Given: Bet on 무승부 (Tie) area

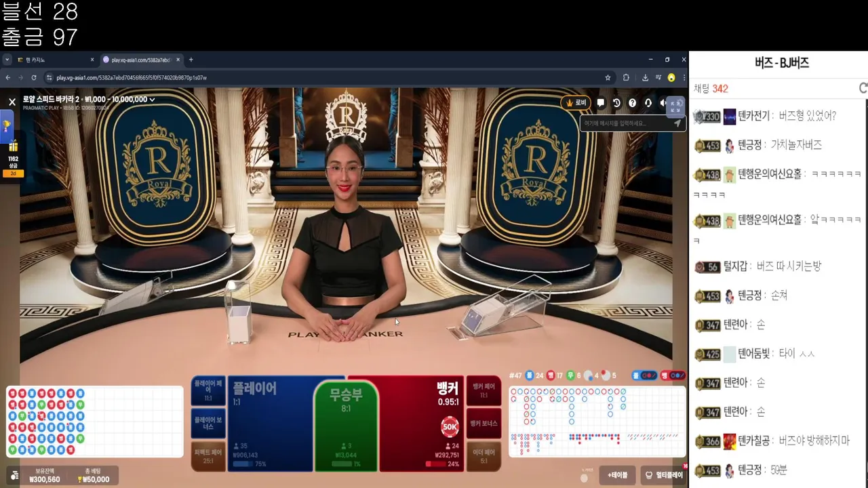Looking at the screenshot, I should 346,427.
